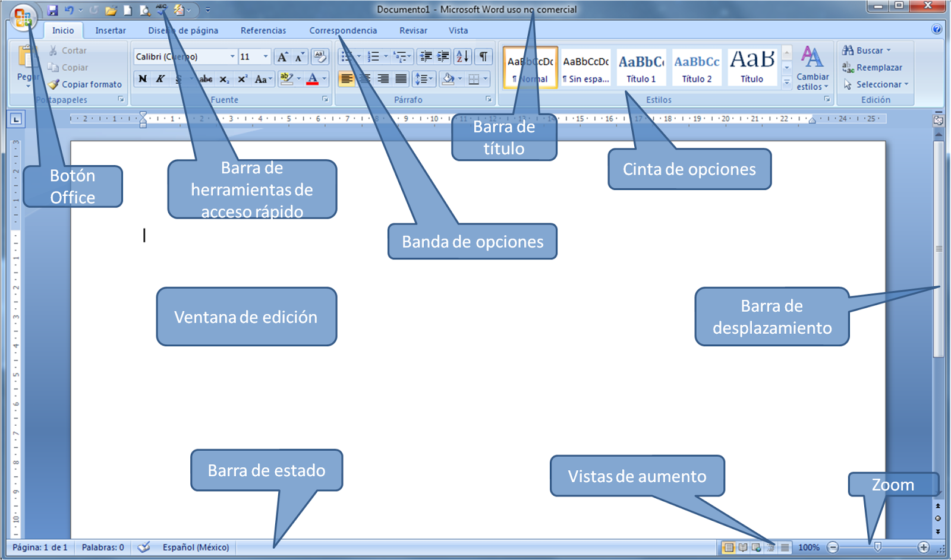Screen dimensions: 951x560
Task: Expand the Buscar dropdown arrow
Action: coord(889,50)
